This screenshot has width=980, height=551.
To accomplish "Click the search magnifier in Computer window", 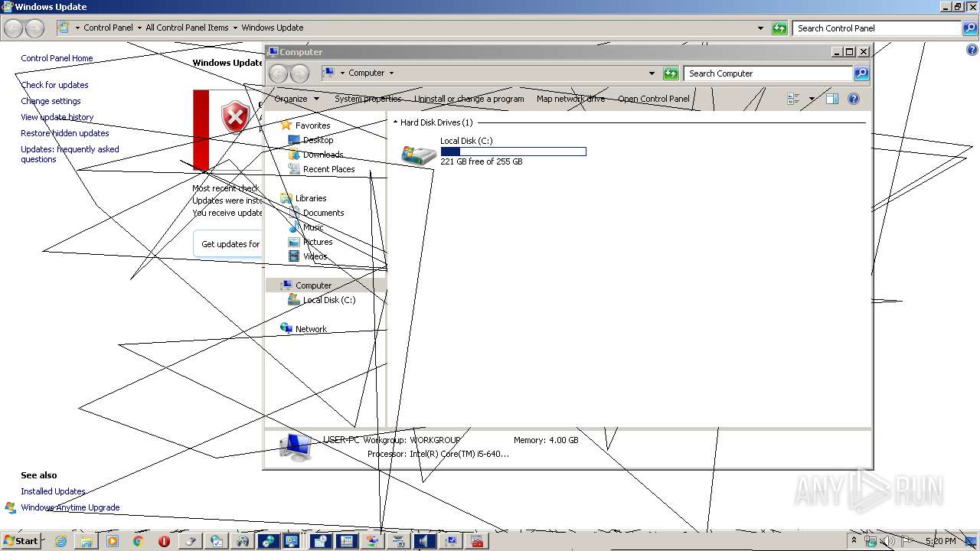I will 861,73.
